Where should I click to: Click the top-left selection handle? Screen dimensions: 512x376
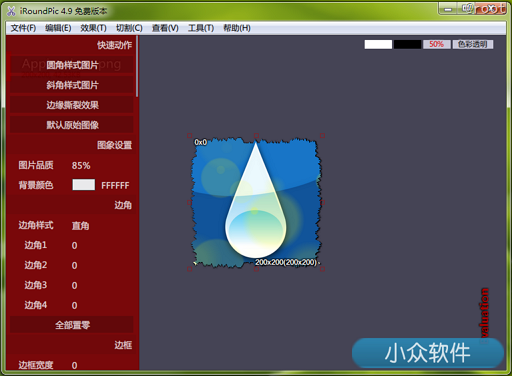click(x=189, y=136)
